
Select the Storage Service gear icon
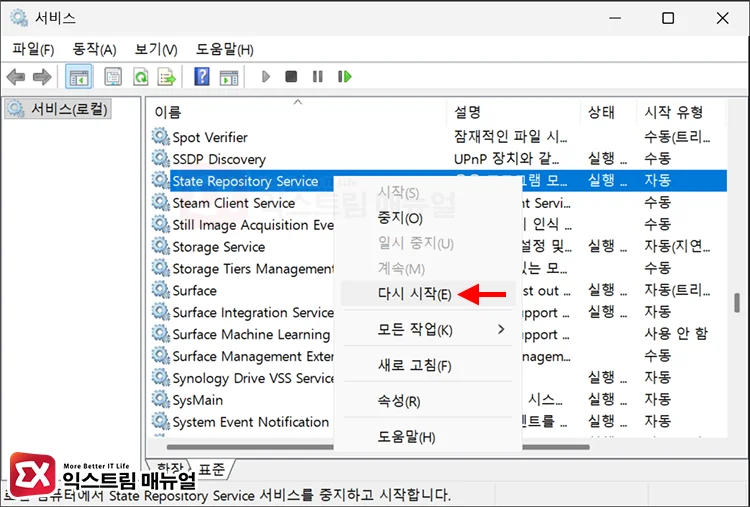click(161, 246)
